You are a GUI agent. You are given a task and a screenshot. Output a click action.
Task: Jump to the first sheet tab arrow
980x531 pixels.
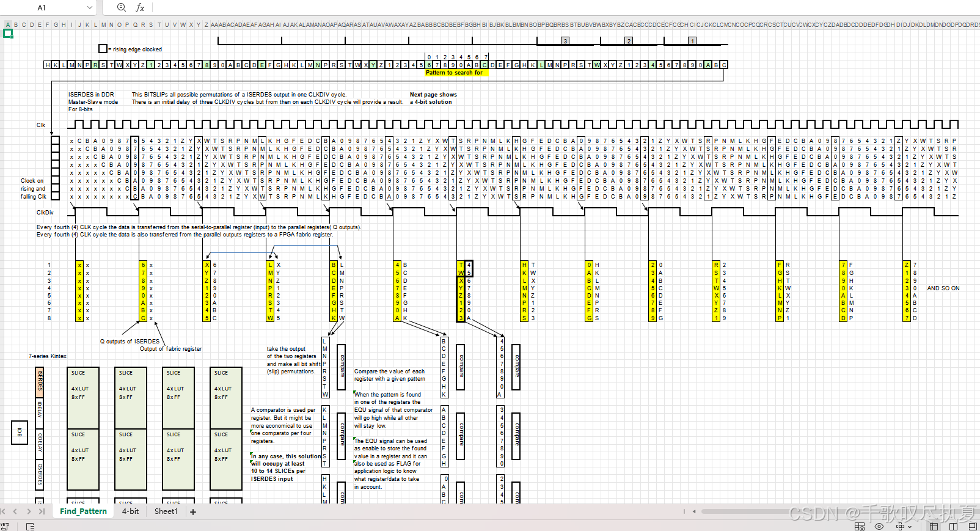3,511
